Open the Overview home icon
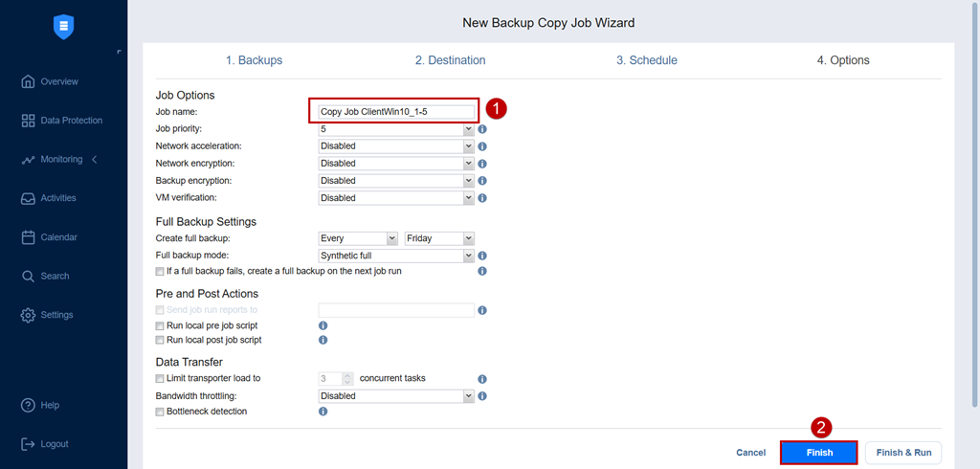Screen dimensions: 980x469 tap(28, 82)
